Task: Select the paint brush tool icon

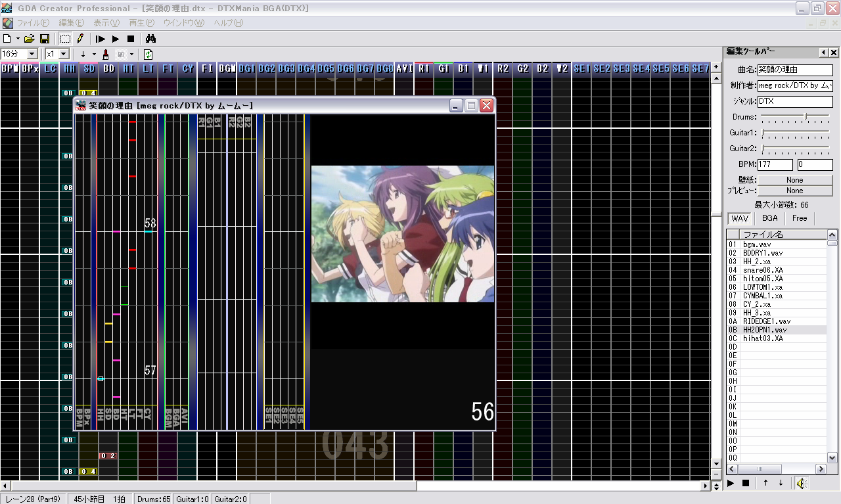Action: [x=106, y=54]
